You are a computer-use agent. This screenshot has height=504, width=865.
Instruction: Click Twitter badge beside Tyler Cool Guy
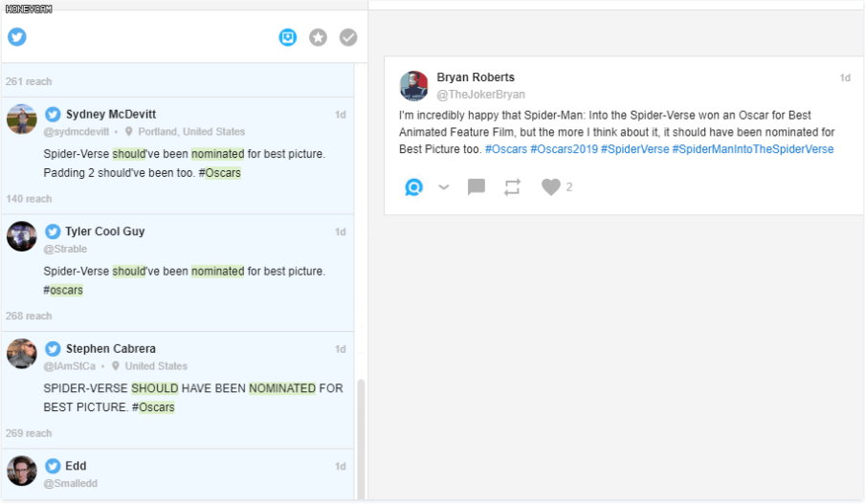pyautogui.click(x=53, y=231)
